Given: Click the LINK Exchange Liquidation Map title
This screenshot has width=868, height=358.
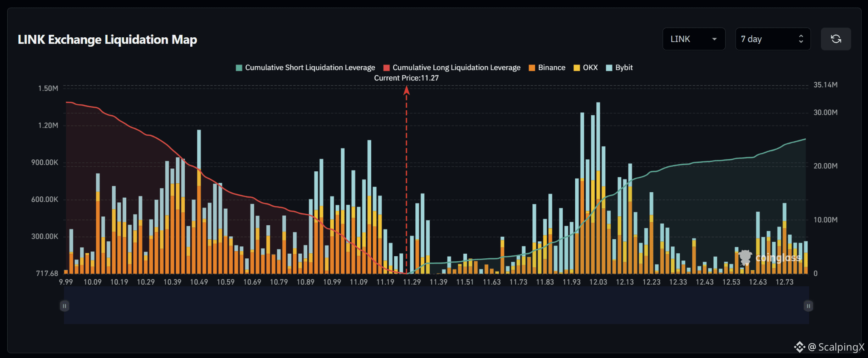Looking at the screenshot, I should click(108, 39).
